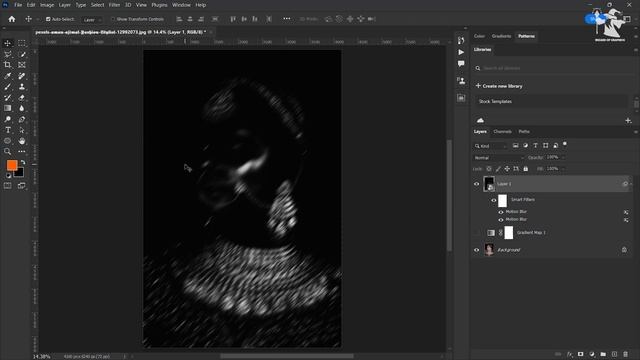The image size is (640, 360).
Task: Select the Horizontal Type tool
Action: point(7,130)
